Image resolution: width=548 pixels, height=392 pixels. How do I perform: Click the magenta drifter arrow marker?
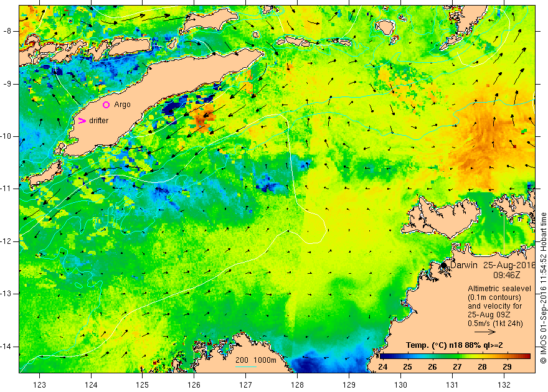tap(82, 121)
